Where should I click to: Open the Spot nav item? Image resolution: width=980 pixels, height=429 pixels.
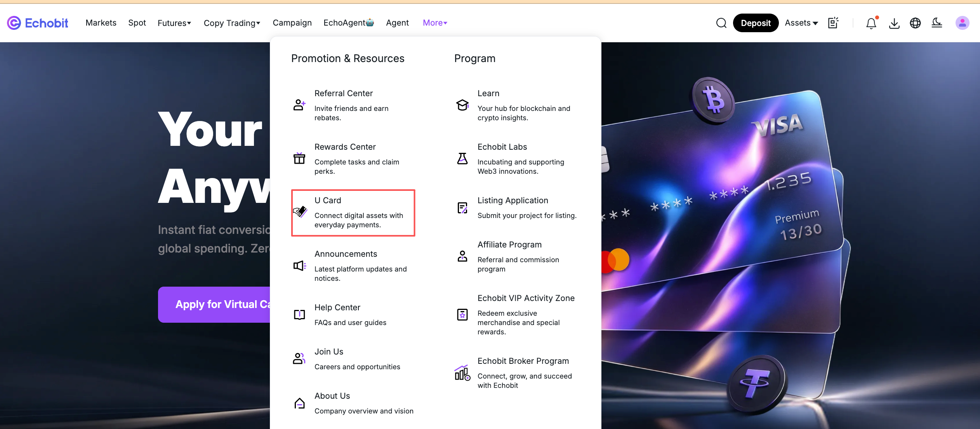tap(137, 23)
